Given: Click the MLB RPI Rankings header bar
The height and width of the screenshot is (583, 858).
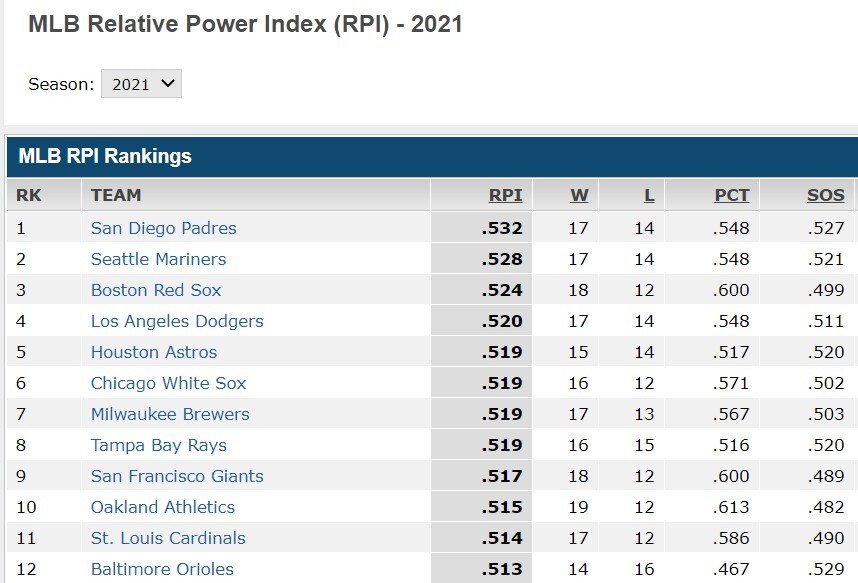Looking at the screenshot, I should click(430, 156).
